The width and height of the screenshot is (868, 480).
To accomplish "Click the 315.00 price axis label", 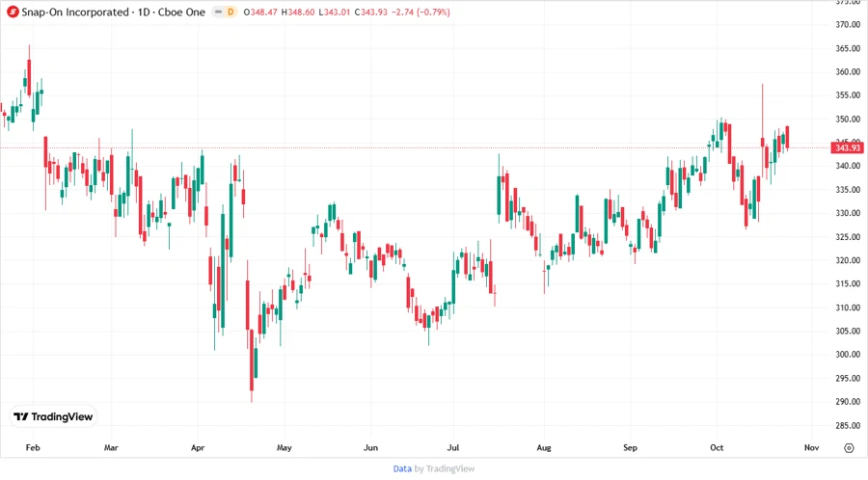I will [x=848, y=283].
